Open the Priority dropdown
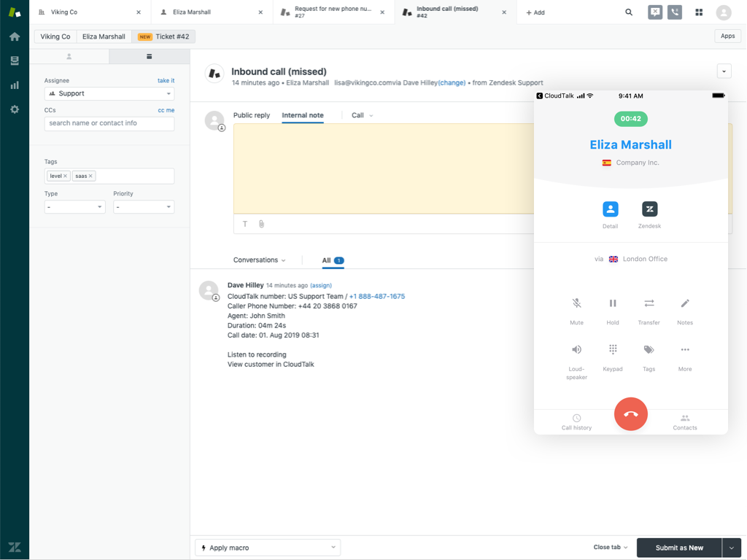 click(143, 207)
